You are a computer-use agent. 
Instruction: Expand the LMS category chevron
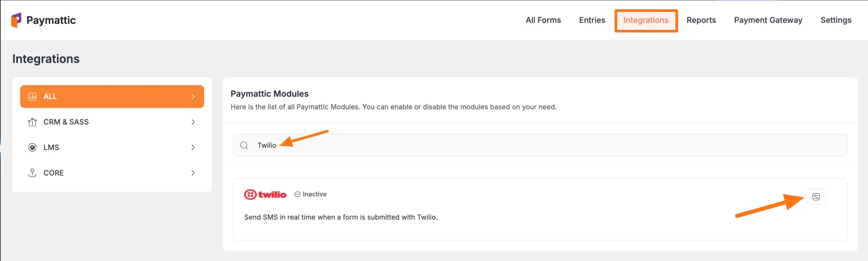193,148
